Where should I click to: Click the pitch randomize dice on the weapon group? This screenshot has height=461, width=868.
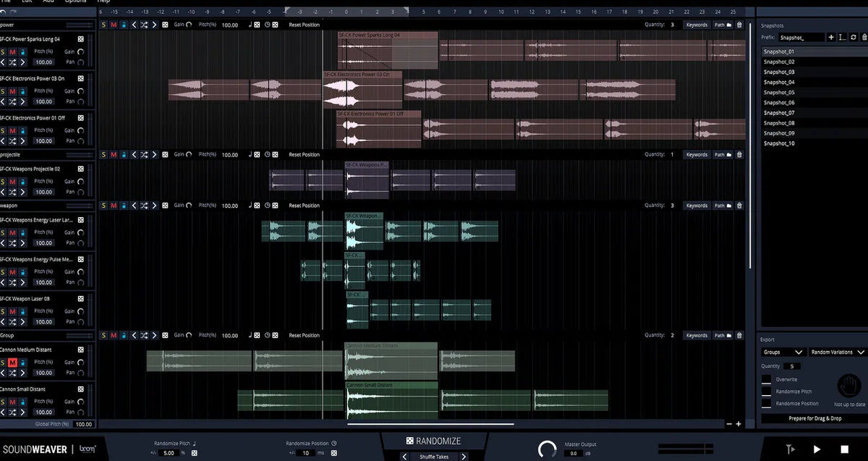click(257, 205)
